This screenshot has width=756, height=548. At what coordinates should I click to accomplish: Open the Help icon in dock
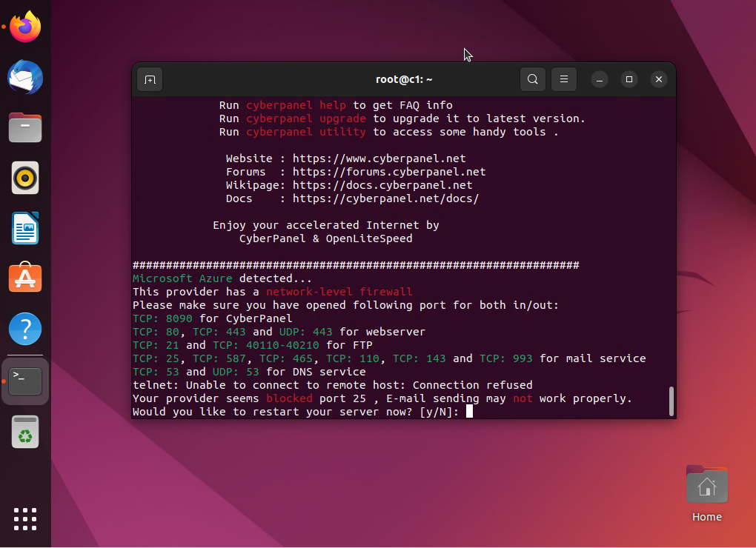tap(25, 329)
